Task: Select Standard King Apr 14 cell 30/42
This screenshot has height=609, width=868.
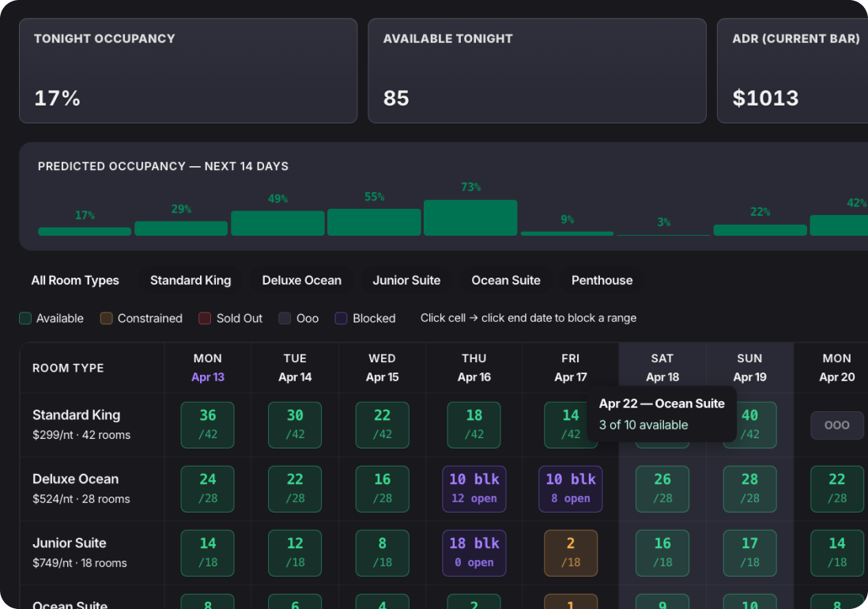Action: point(295,426)
